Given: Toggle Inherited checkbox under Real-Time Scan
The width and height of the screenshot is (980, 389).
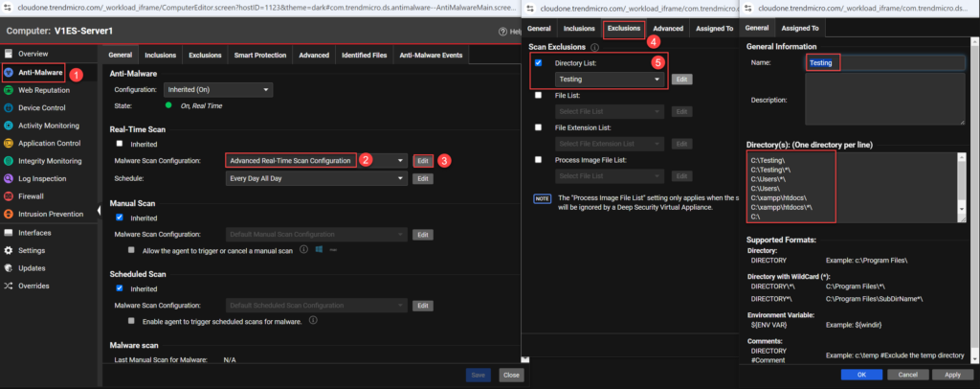Looking at the screenshot, I should coord(120,144).
